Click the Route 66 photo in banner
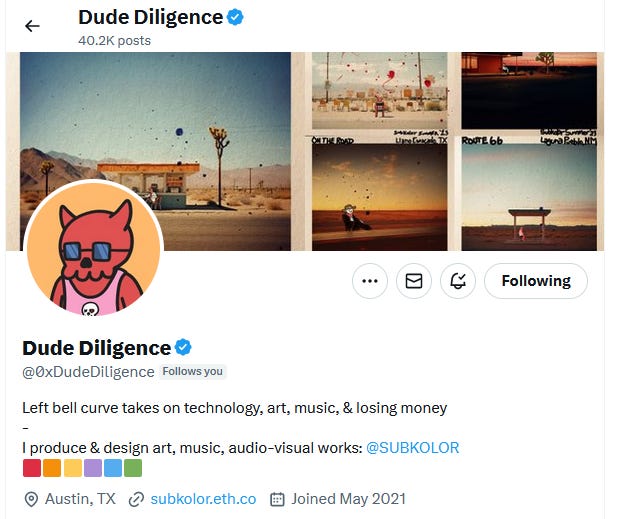 point(529,193)
